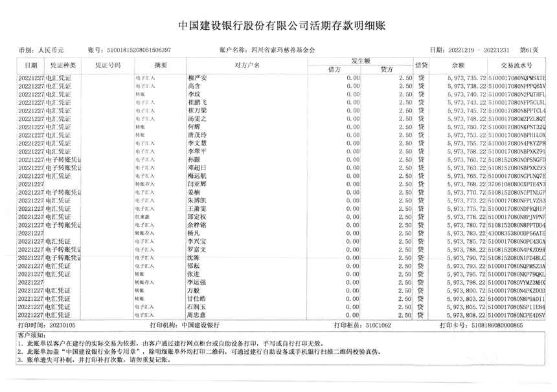Click balance 5,973,738.22
557x392 pixels.
(x=467, y=86)
